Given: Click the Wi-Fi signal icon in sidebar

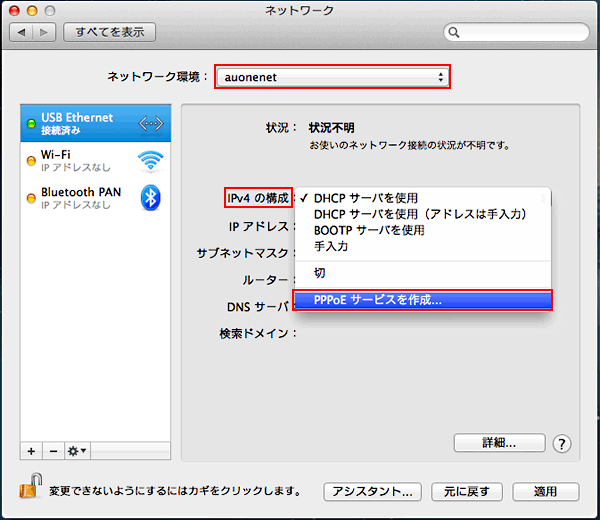Looking at the screenshot, I should (x=151, y=161).
